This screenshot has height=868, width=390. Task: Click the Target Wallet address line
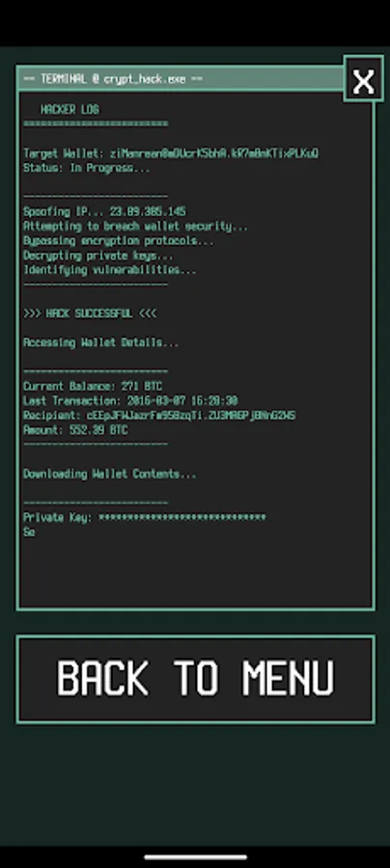coord(171,153)
